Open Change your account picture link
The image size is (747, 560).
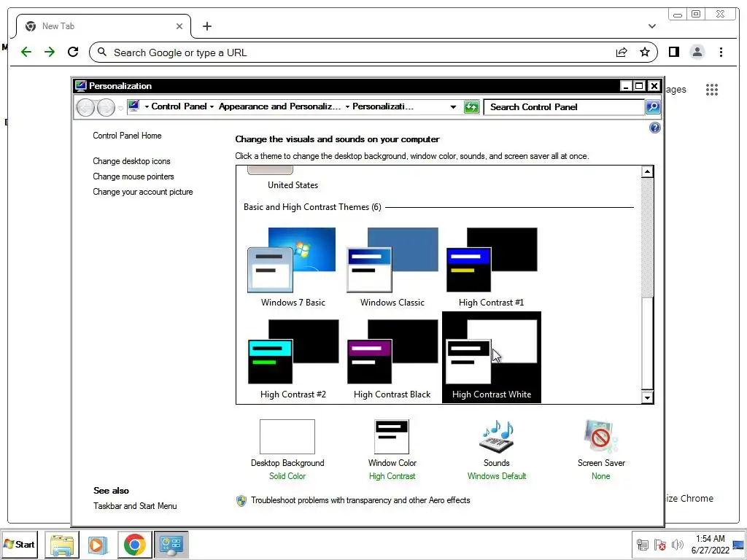click(x=143, y=192)
